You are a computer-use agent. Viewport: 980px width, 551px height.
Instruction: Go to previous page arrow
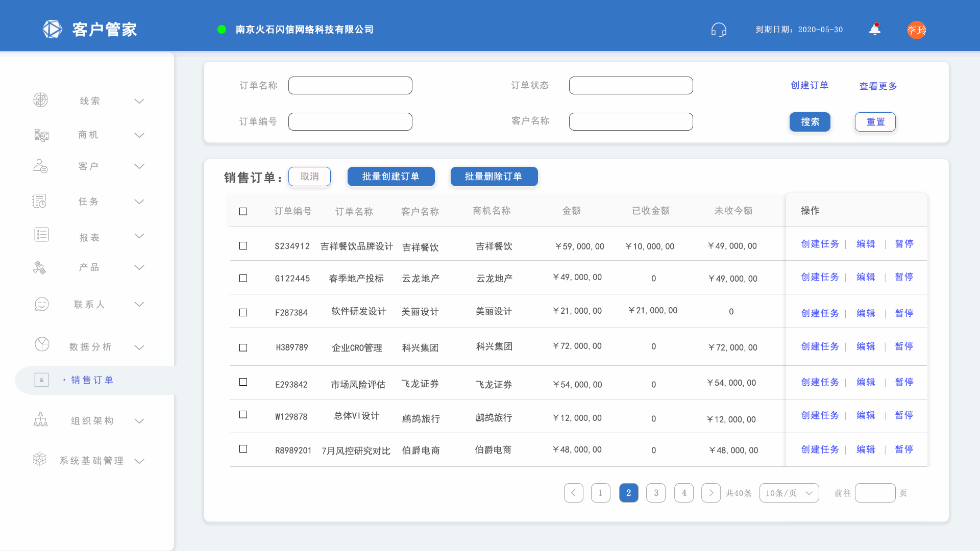click(x=574, y=493)
